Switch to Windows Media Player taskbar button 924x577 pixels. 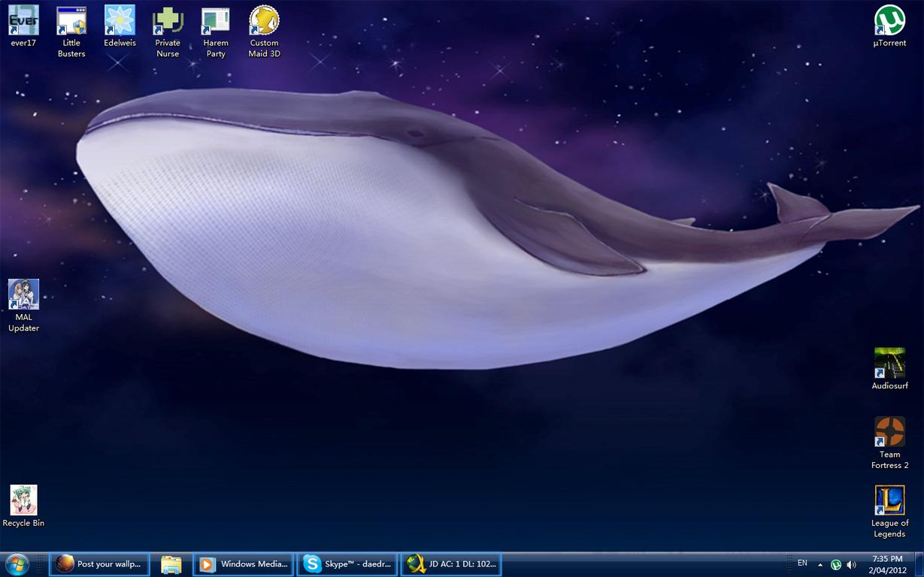[244, 564]
